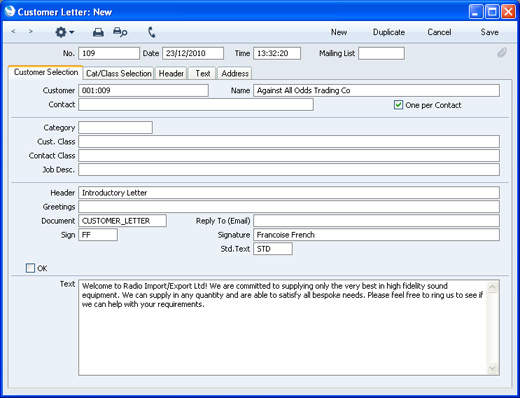Click the Contact input field
520x398 pixels.
coord(196,105)
